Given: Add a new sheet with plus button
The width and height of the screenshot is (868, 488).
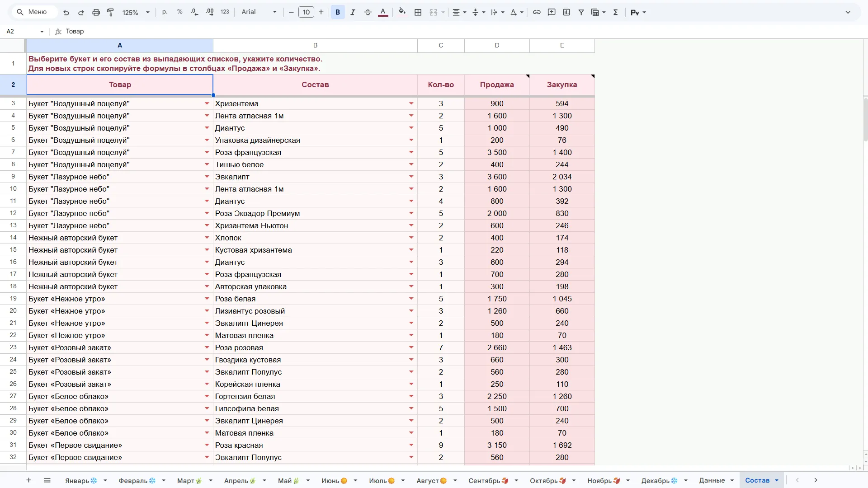Looking at the screenshot, I should (28, 480).
